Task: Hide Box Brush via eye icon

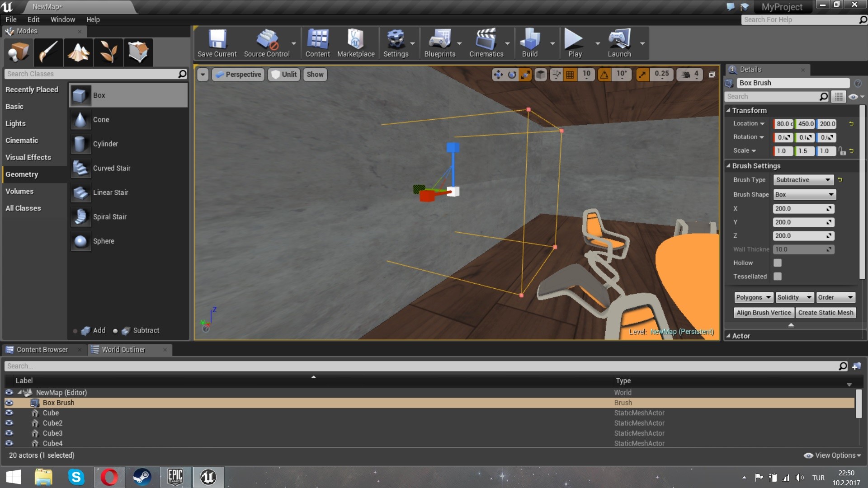Action: pos(9,403)
